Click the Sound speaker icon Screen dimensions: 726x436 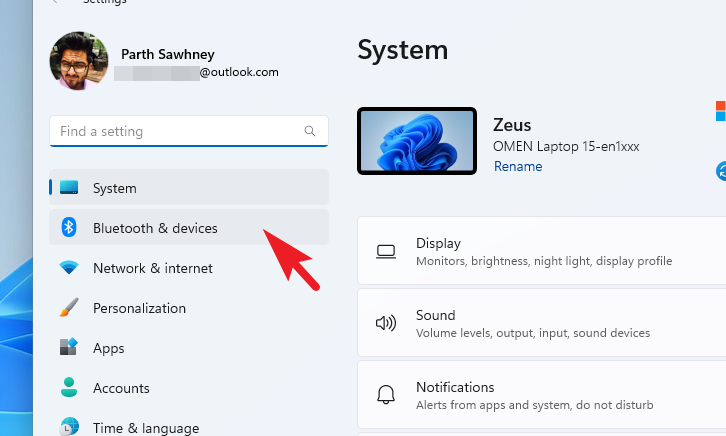(x=386, y=323)
